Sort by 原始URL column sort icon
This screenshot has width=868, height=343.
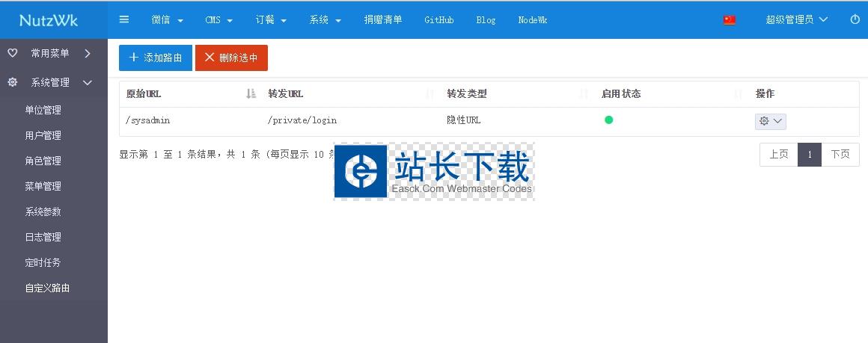tap(251, 94)
